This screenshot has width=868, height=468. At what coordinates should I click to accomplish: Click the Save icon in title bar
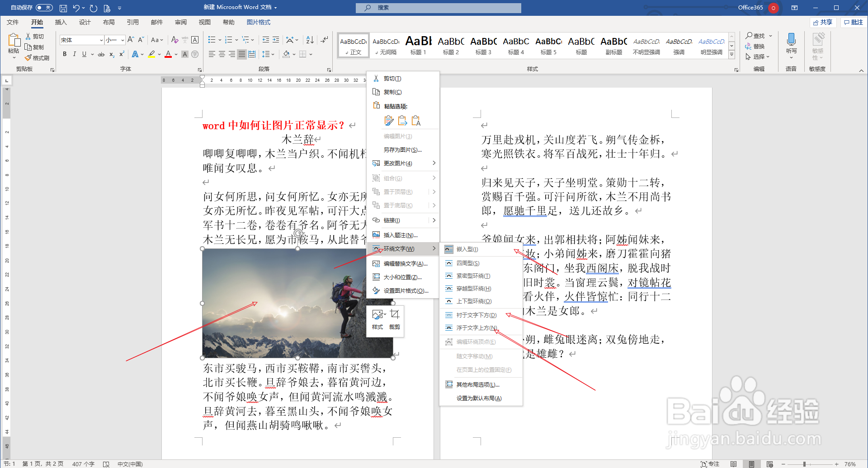pos(63,8)
